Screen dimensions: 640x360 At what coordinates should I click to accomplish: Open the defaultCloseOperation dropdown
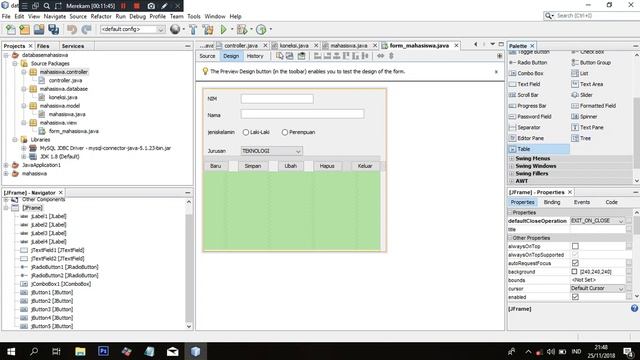(597, 221)
